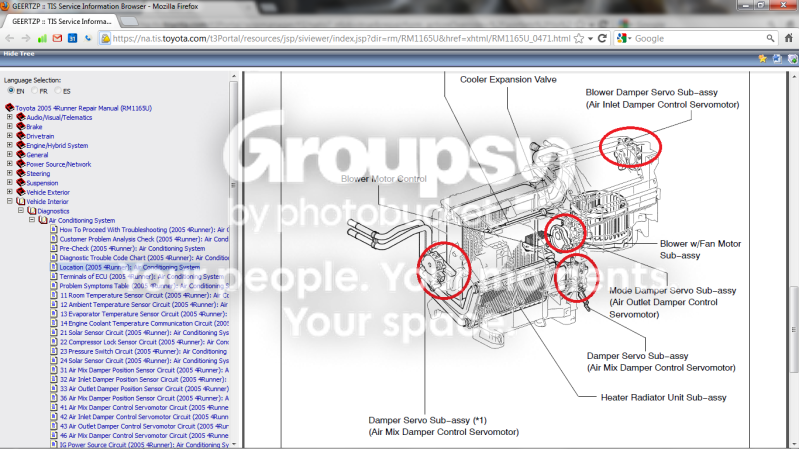
Task: Click the Google search input field
Action: [x=699, y=39]
